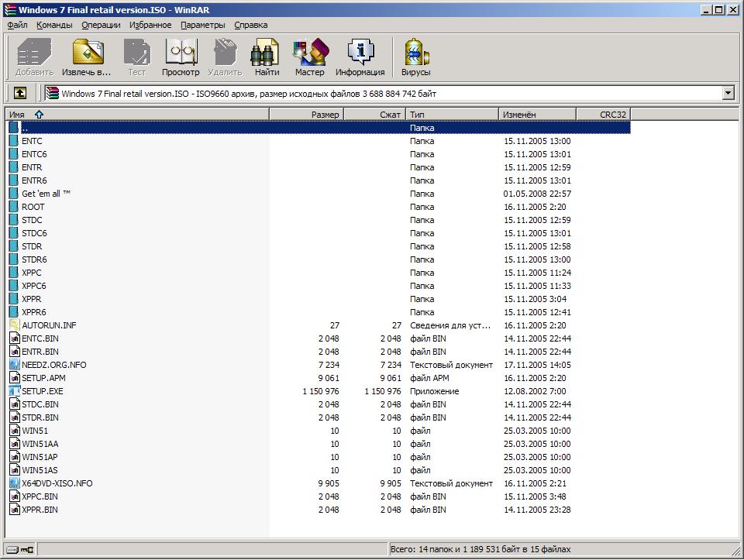744x560 pixels.
Task: Select the STDR6 folder name
Action: point(34,259)
